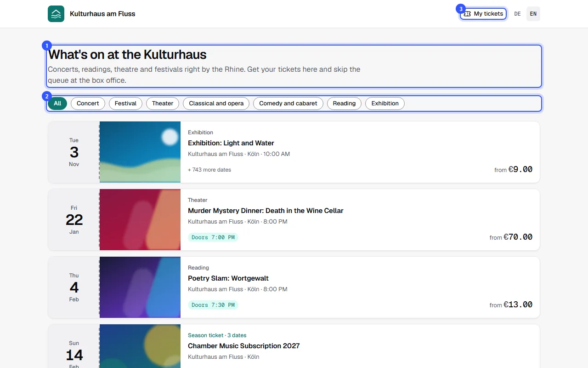The width and height of the screenshot is (588, 368).
Task: Click the Thu 4 Feb date block
Action: (x=74, y=287)
